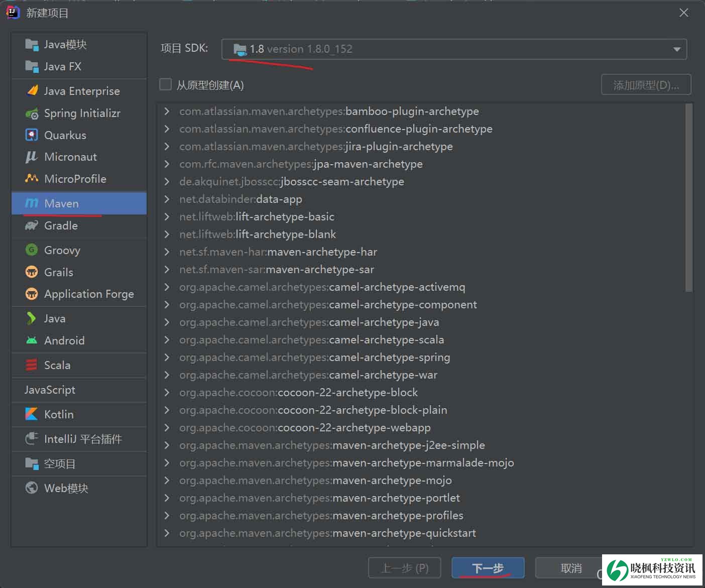The image size is (705, 588).
Task: Click the MicroProfile icon
Action: pos(32,179)
